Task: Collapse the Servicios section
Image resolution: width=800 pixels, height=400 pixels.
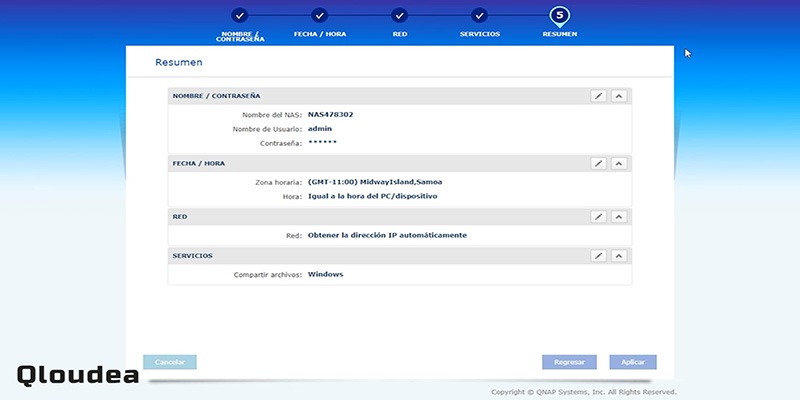Action: pos(619,256)
